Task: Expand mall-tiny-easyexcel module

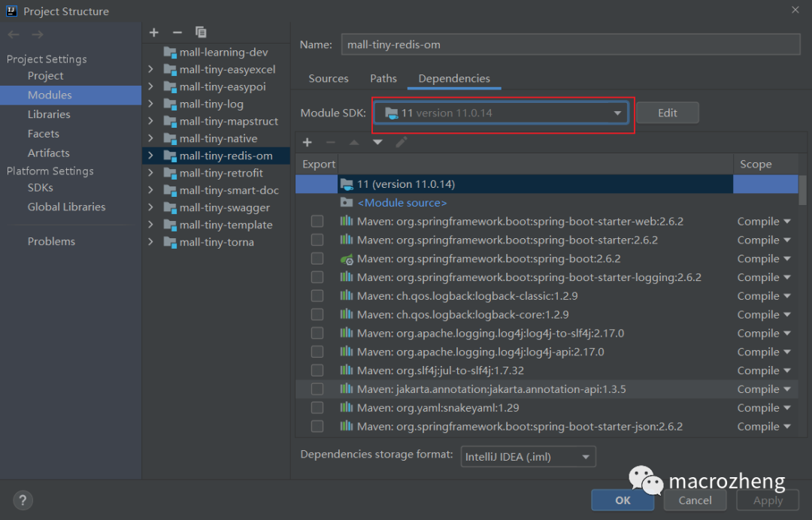Action: click(x=150, y=69)
